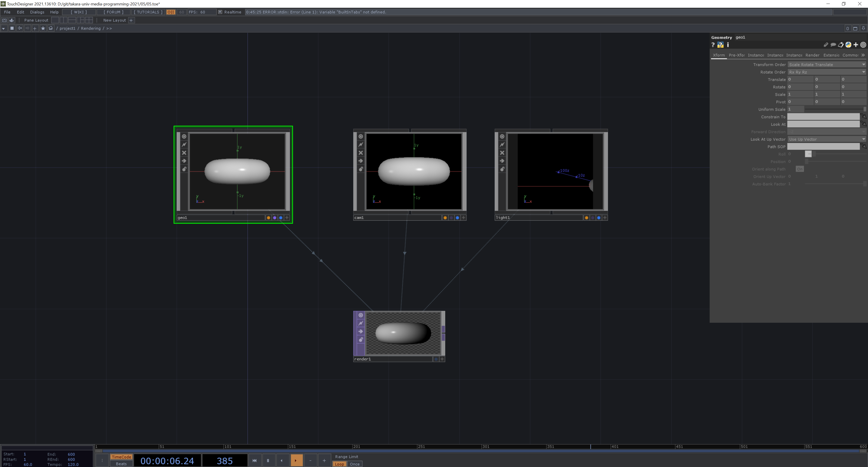Toggle viewer active icon on geo1

click(184, 137)
